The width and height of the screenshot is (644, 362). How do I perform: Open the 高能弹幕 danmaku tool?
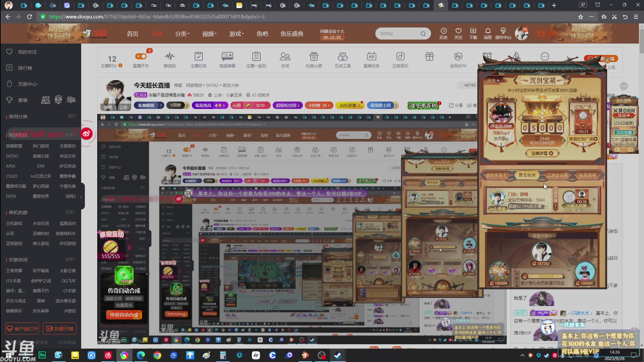tap(227, 60)
